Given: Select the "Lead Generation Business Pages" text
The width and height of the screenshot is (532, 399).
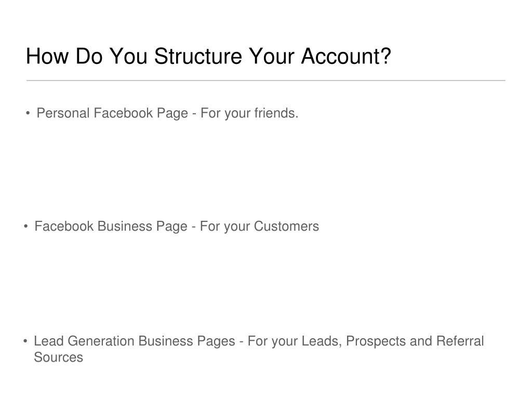Looking at the screenshot, I should (135, 341).
